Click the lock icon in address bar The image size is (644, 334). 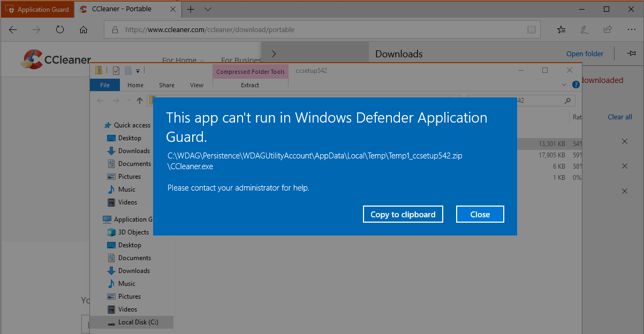click(115, 30)
